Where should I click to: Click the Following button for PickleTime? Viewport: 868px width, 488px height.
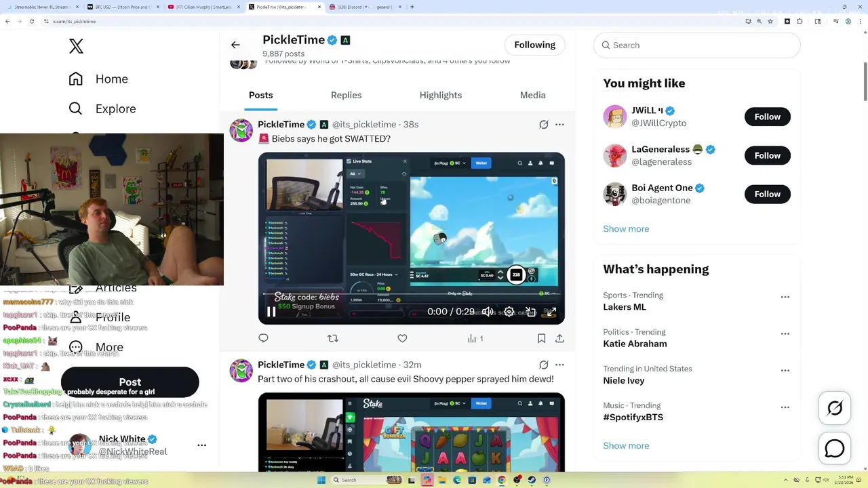[534, 45]
